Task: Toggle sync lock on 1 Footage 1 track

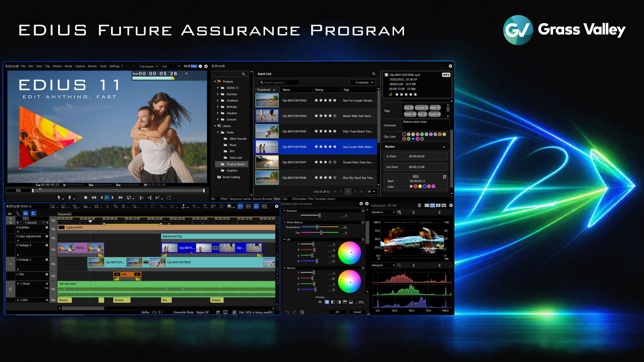Action: [53, 264]
